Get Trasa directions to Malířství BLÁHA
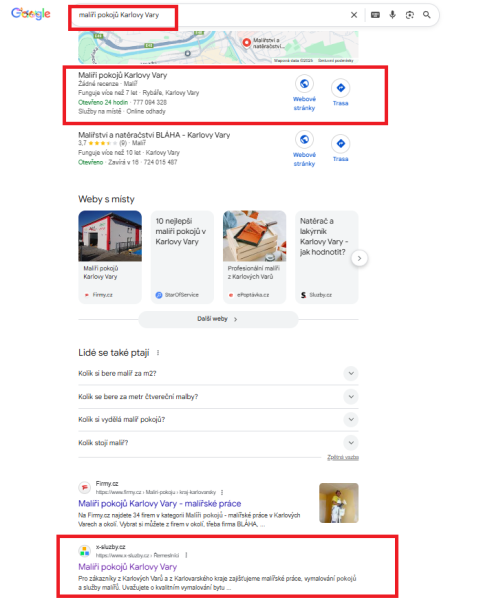This screenshot has height=600, width=481. 341,149
